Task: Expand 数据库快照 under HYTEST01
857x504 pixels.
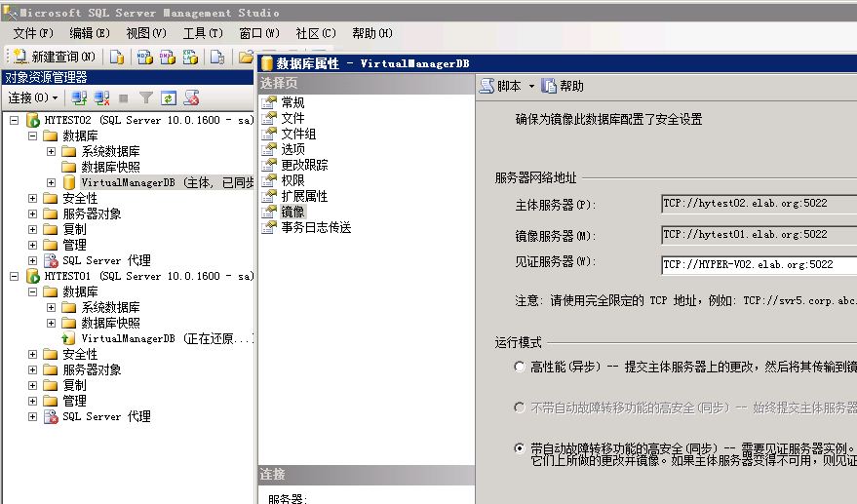Action: click(x=52, y=323)
